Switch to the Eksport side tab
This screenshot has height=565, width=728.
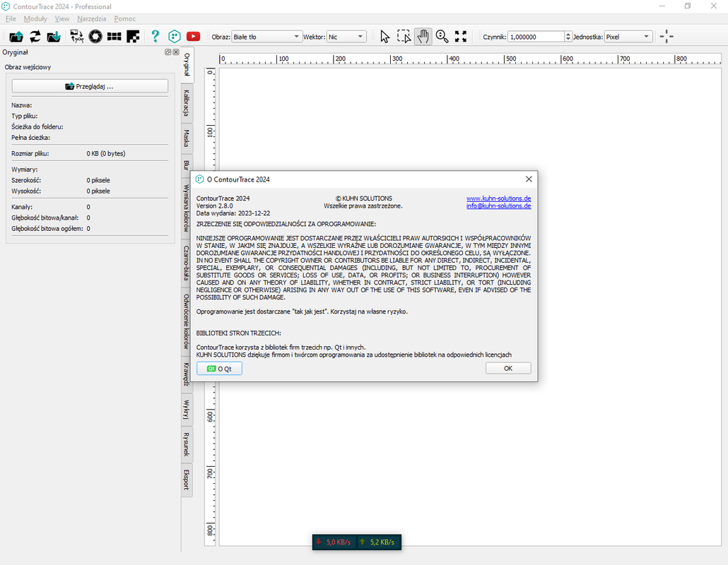tap(187, 480)
